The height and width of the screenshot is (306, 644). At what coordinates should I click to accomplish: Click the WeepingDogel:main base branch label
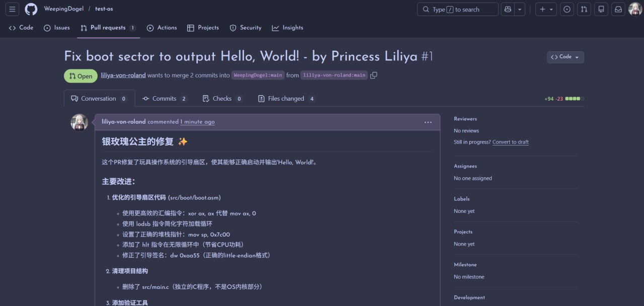(x=258, y=75)
